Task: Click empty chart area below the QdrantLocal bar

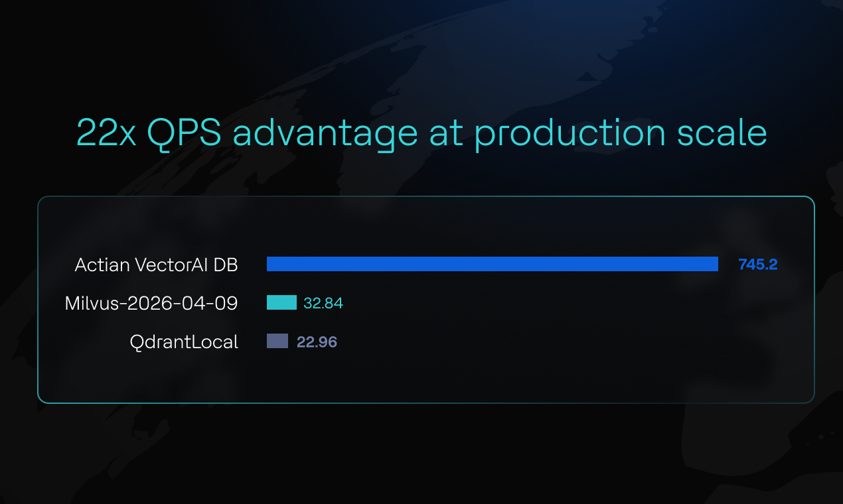Action: [x=425, y=375]
